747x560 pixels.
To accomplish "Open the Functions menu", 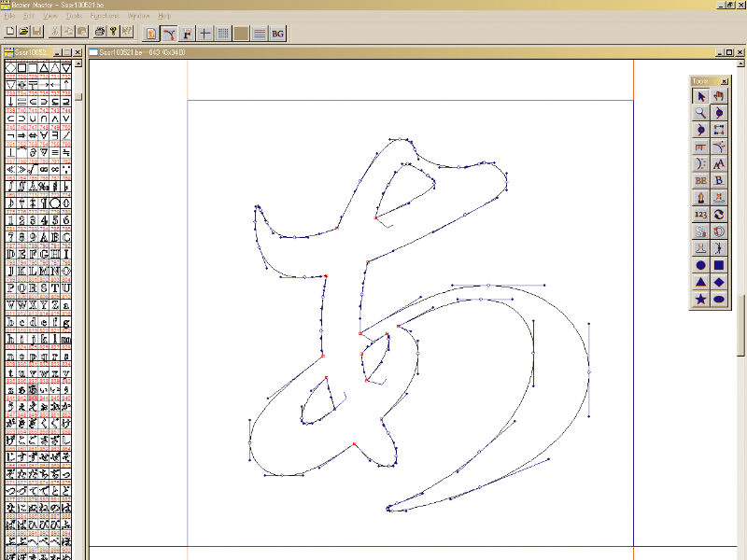I will pyautogui.click(x=104, y=17).
